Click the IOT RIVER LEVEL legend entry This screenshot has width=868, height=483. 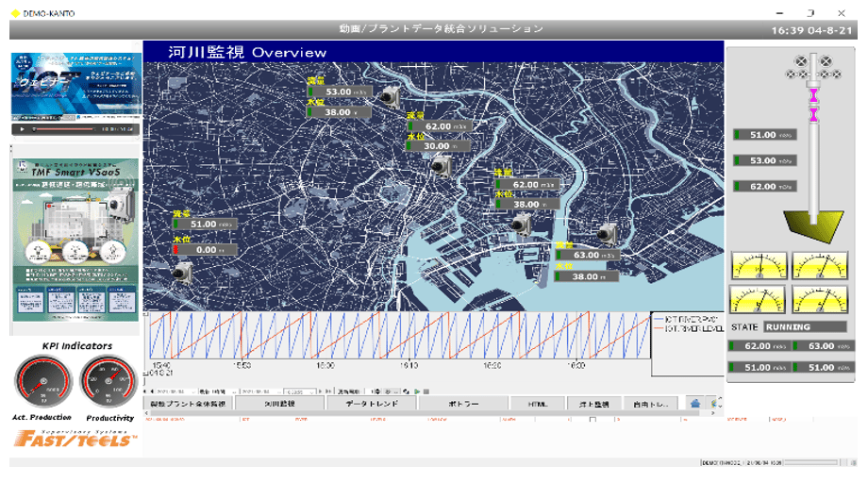tap(689, 328)
